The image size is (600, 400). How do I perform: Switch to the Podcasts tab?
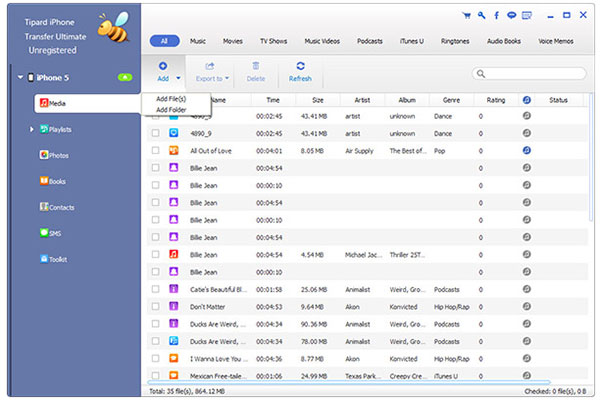370,41
